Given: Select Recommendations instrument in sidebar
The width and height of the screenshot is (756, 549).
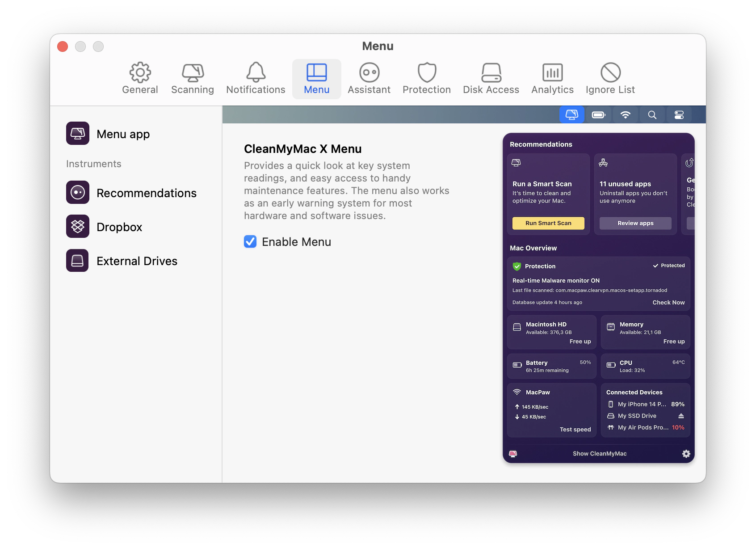Looking at the screenshot, I should coord(131,193).
